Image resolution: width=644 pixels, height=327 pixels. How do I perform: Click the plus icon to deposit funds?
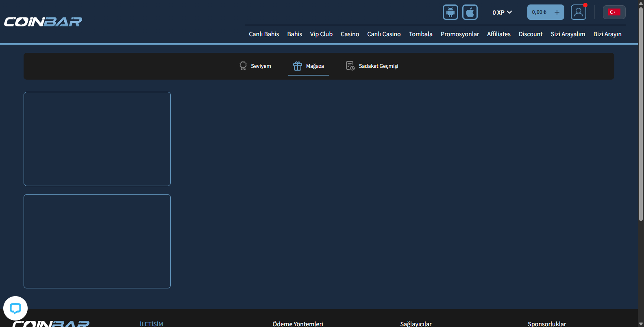pos(557,12)
